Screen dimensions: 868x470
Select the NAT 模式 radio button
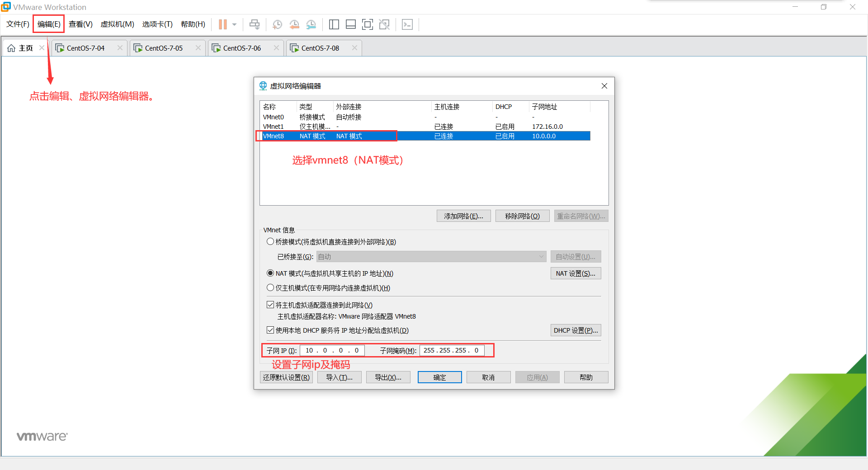pos(270,273)
